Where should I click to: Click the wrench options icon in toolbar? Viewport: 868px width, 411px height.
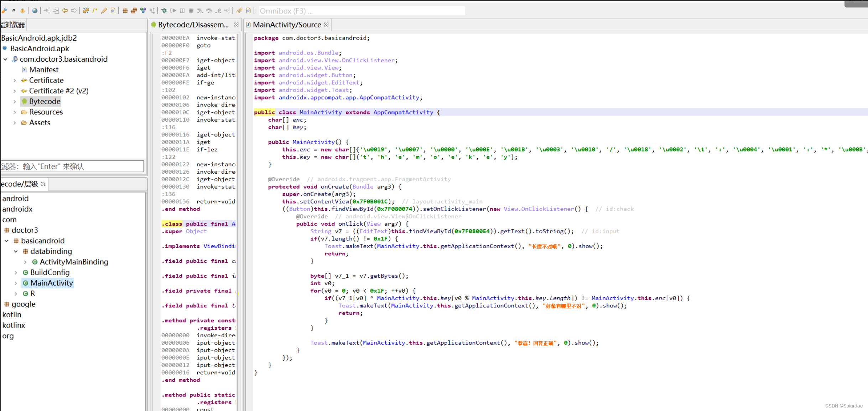(x=4, y=11)
